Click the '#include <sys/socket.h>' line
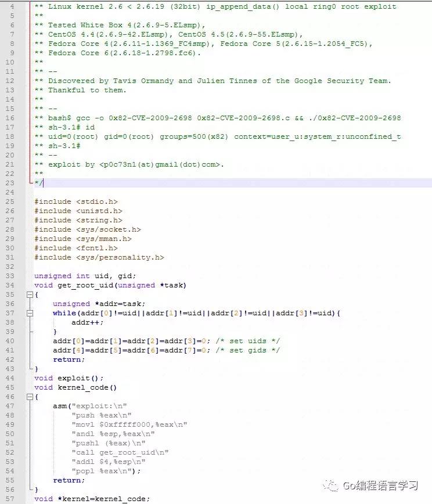The width and height of the screenshot is (432, 504). tap(88, 229)
